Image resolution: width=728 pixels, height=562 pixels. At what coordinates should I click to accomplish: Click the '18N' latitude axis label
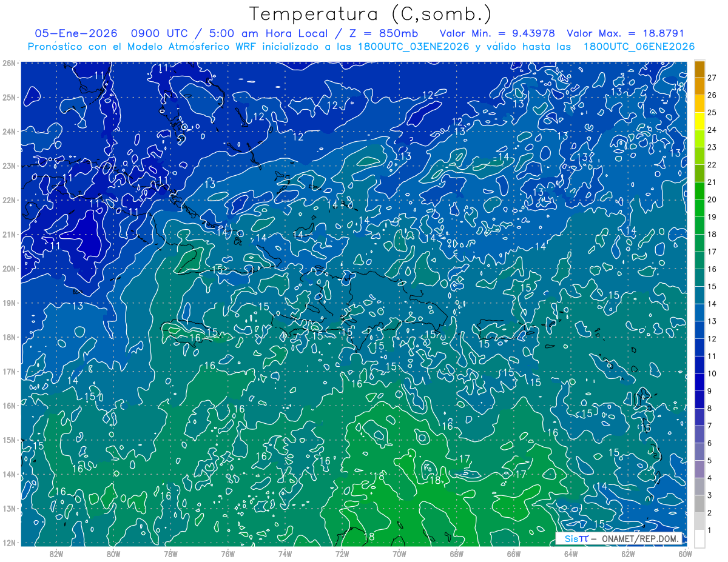click(9, 337)
